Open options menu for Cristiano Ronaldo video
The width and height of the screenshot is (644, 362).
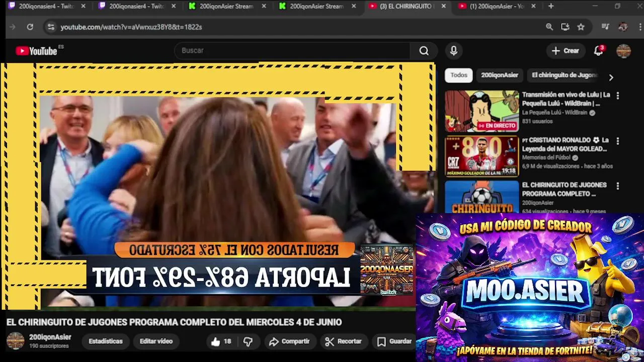(x=618, y=141)
